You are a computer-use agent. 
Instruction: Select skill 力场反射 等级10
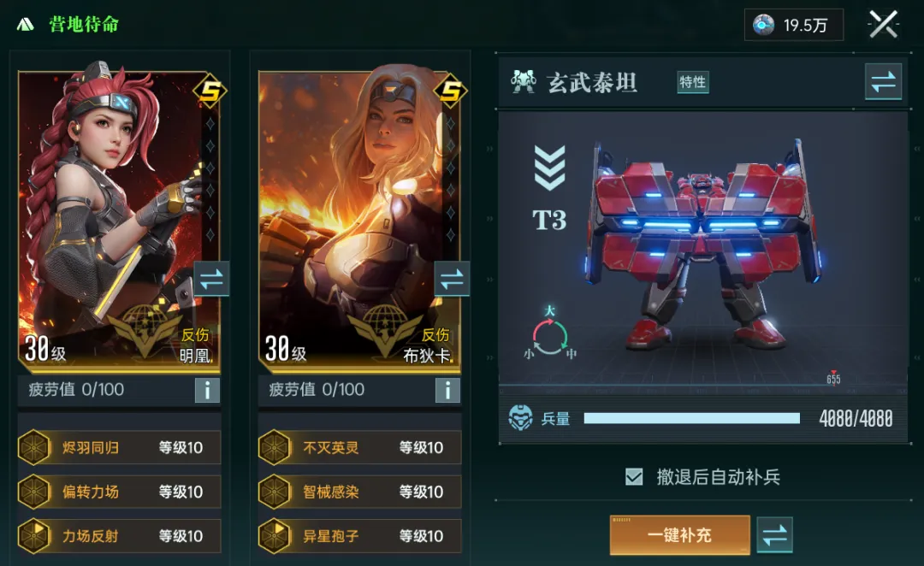tap(120, 536)
